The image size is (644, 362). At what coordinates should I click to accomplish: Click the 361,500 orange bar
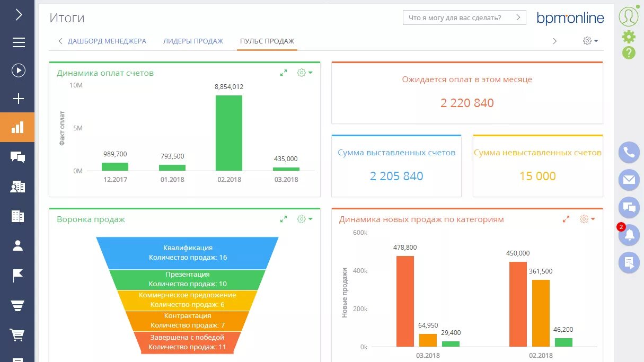coord(541,313)
